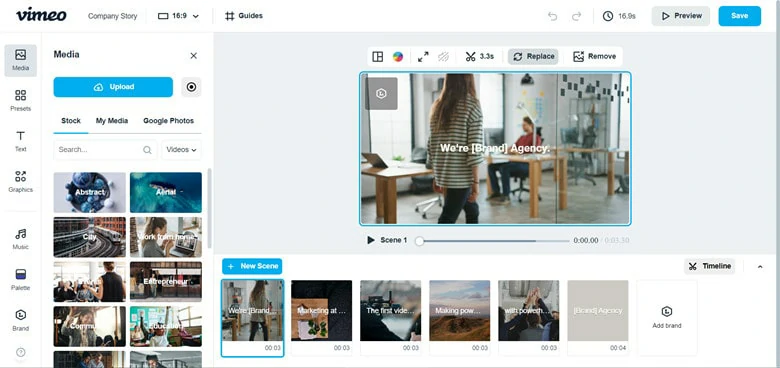Close the Media panel

[194, 56]
